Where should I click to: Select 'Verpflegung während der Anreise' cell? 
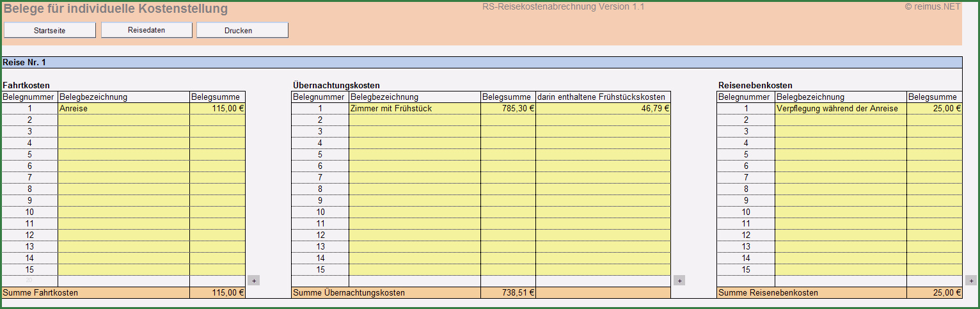tap(841, 109)
